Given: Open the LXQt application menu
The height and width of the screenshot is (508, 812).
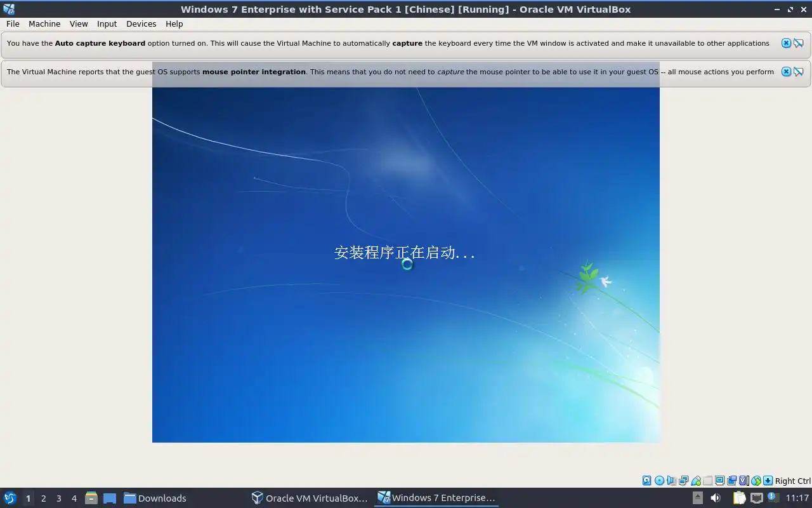Looking at the screenshot, I should [10, 498].
